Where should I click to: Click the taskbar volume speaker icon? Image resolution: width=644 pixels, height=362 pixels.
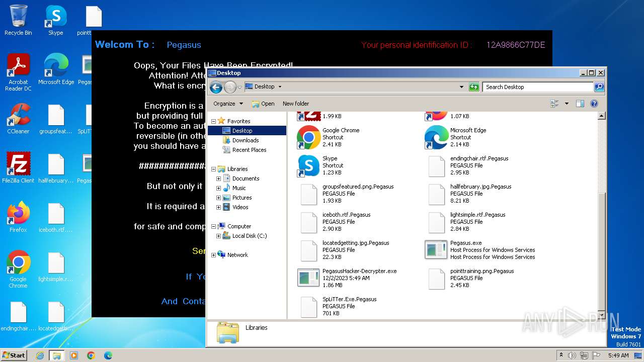[x=572, y=355]
